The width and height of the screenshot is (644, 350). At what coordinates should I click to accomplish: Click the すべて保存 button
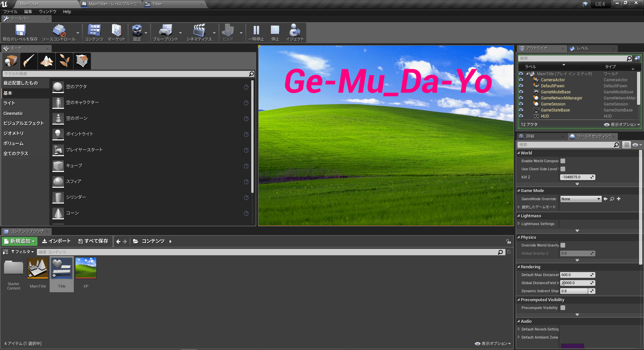tap(93, 241)
